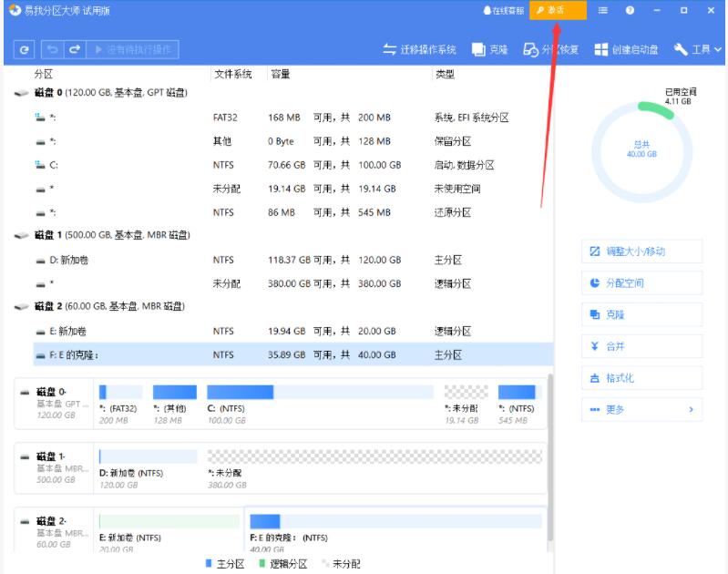The height and width of the screenshot is (574, 728).
Task: Open the 克隆 clone tool in top toolbar
Action: [x=490, y=50]
